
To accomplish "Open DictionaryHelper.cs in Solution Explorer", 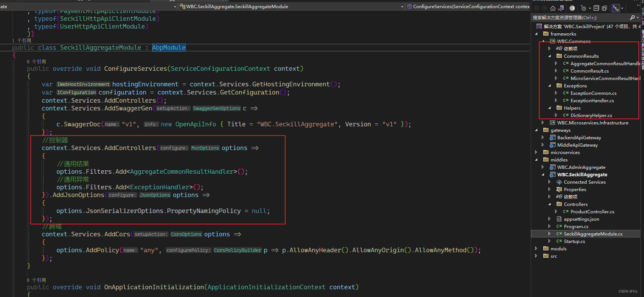I will click(591, 115).
